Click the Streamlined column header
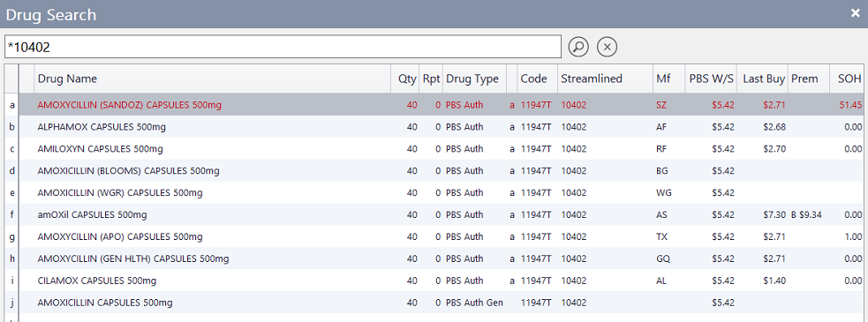 605,79
